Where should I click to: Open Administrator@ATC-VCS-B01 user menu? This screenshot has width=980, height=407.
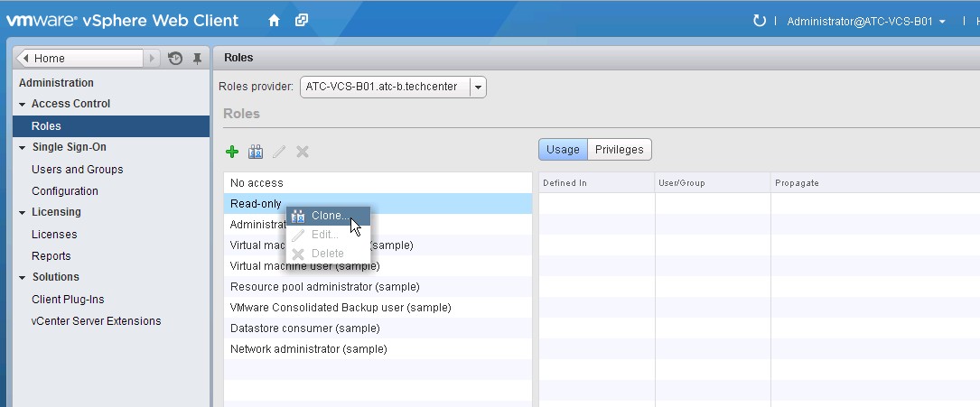[866, 21]
